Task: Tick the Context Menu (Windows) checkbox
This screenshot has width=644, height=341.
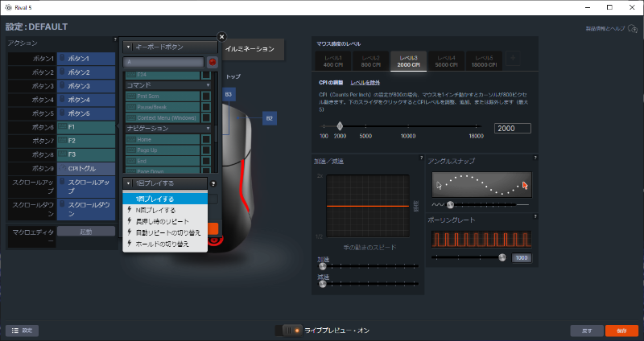Action: pyautogui.click(x=206, y=117)
